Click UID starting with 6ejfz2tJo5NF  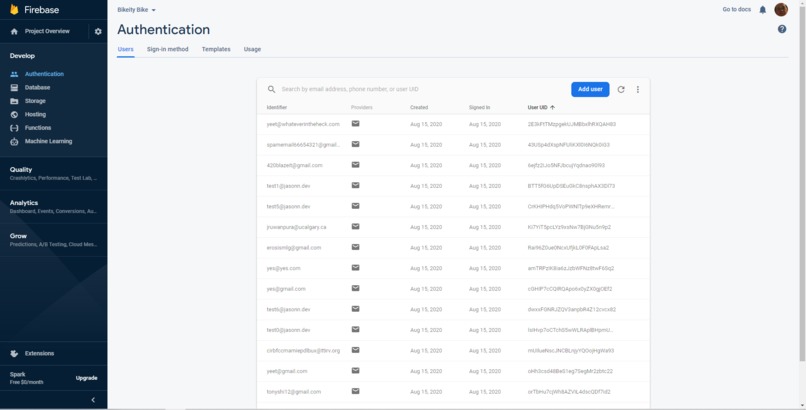566,165
